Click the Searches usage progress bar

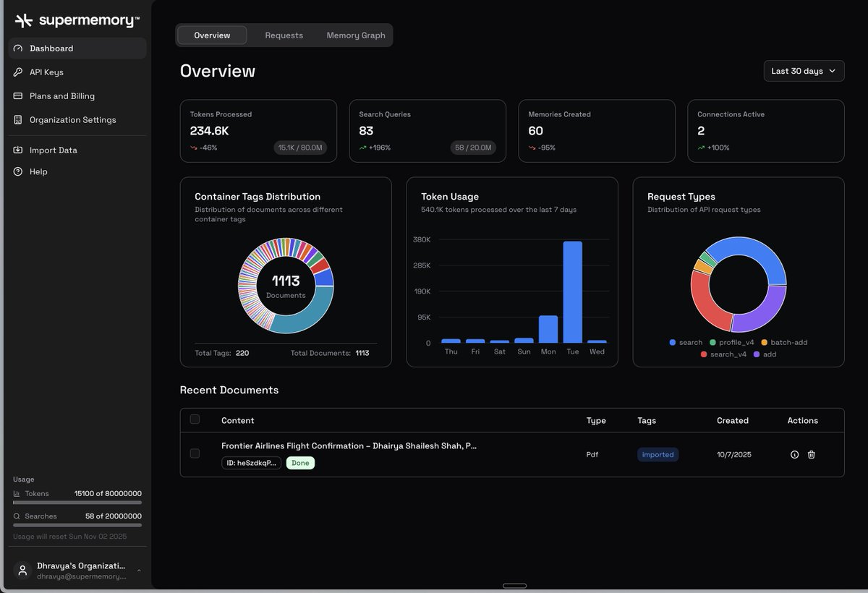click(77, 524)
